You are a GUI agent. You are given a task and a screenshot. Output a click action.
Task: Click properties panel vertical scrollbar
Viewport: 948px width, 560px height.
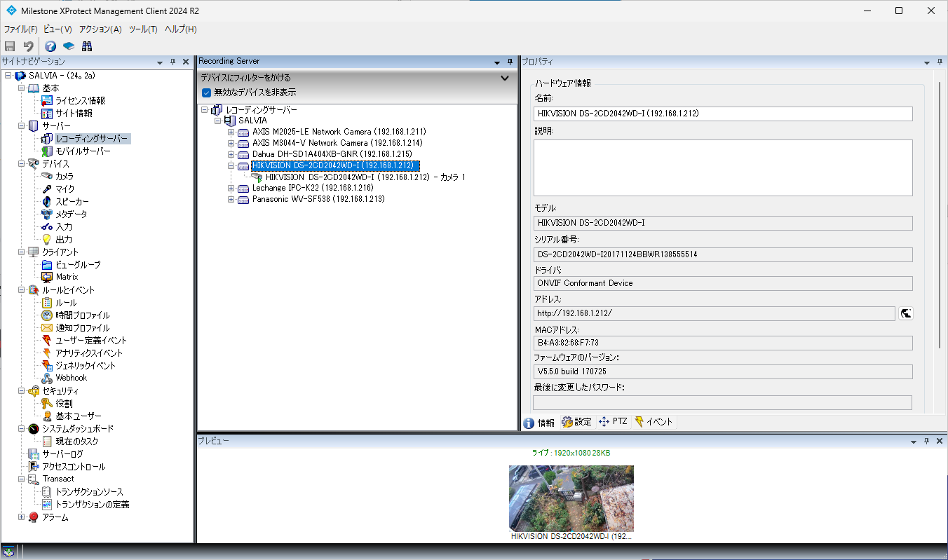[x=940, y=216]
